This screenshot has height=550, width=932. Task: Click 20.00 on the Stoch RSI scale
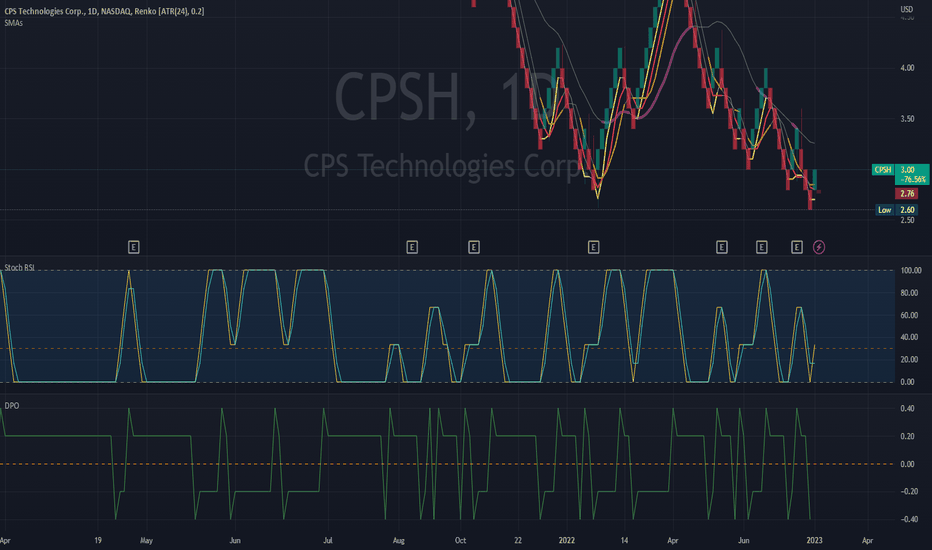coord(909,359)
